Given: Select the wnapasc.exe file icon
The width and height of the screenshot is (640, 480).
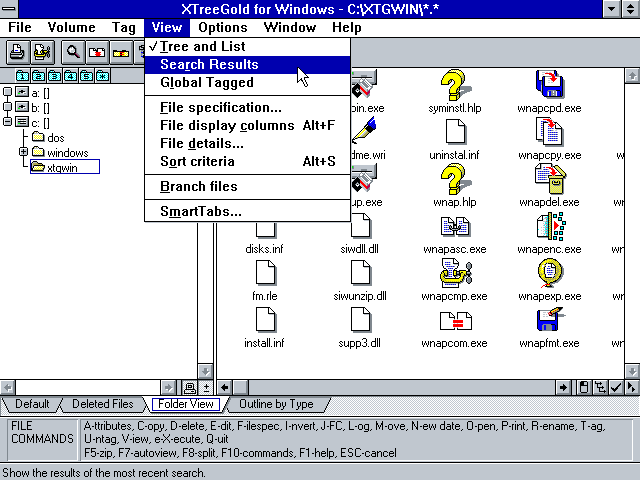Looking at the screenshot, I should click(x=455, y=227).
